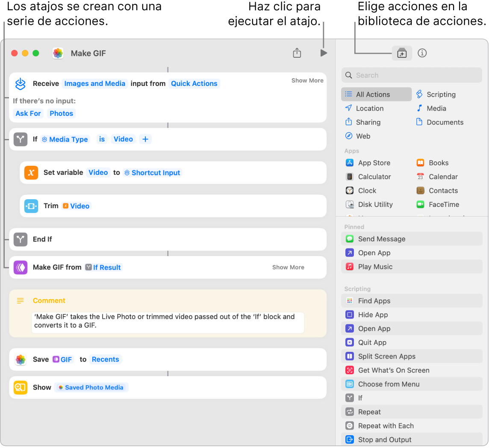The width and height of the screenshot is (489, 448).
Task: Select the Saved Photo Media token
Action: (x=91, y=387)
